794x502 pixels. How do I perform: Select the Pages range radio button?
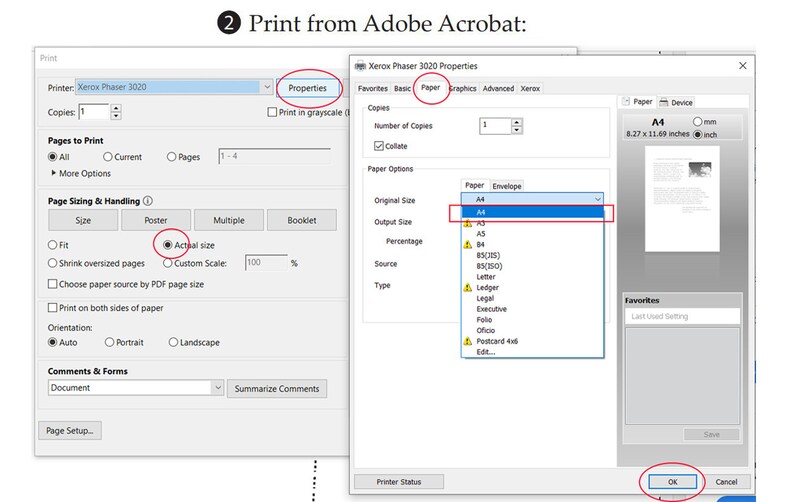tap(171, 157)
